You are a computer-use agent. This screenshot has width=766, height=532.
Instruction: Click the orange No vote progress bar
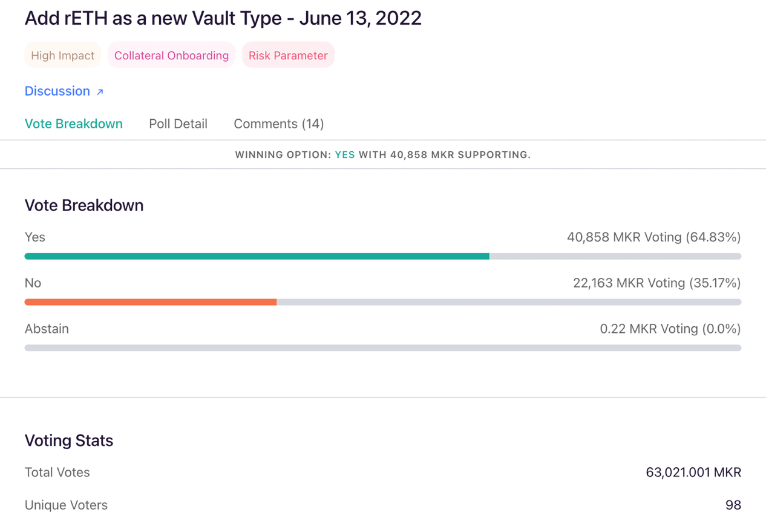pyautogui.click(x=150, y=302)
